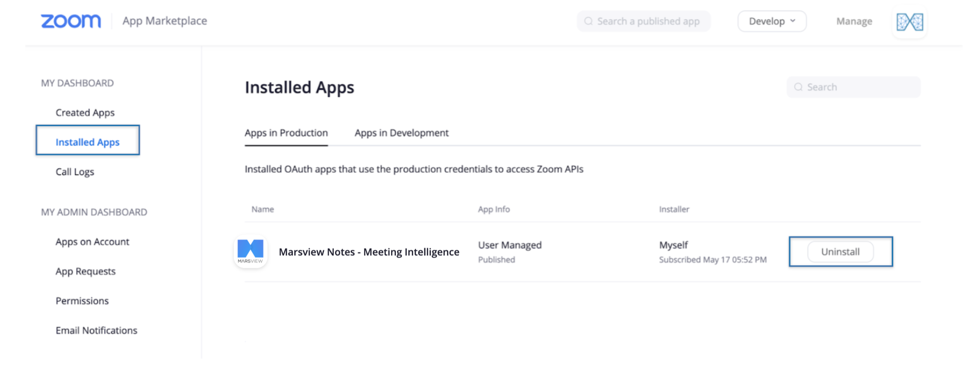
Task: Click the User Managed text
Action: (510, 245)
